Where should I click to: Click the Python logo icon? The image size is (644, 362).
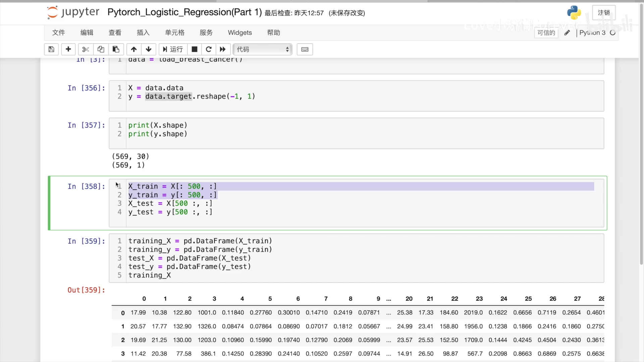pyautogui.click(x=574, y=13)
